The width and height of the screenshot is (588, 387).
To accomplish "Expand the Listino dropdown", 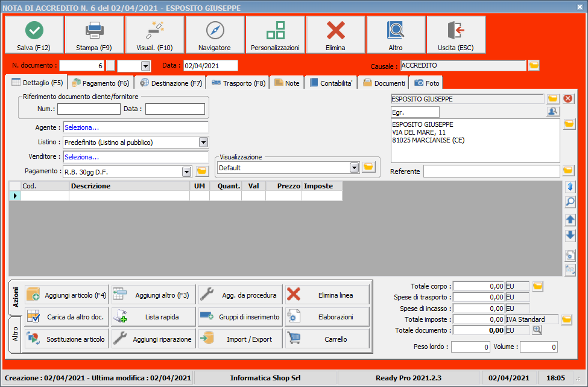I will [203, 142].
